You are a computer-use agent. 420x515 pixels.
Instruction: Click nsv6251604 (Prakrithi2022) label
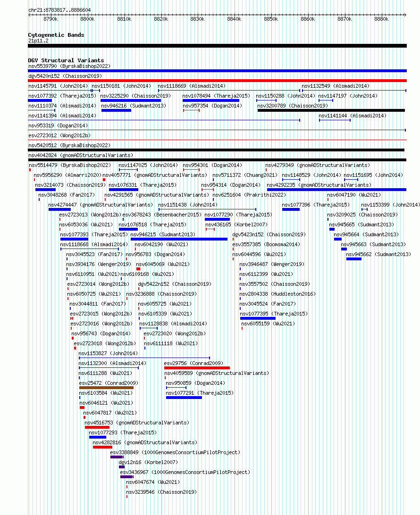point(249,195)
